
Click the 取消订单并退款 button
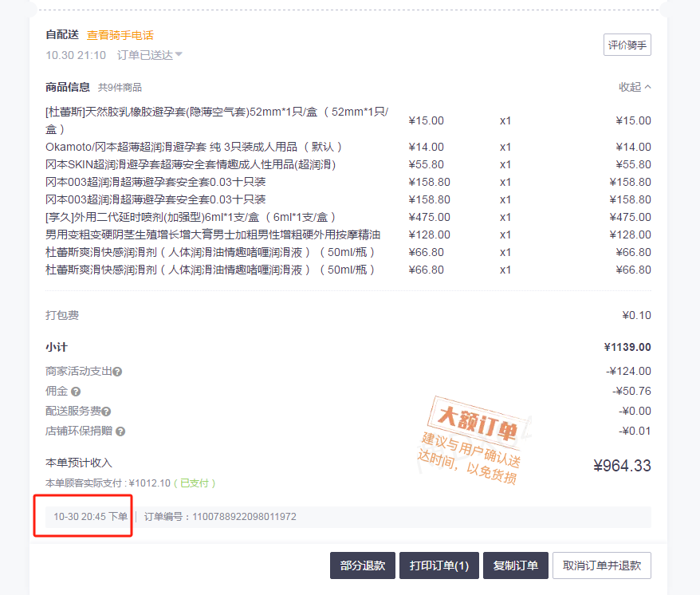tap(602, 565)
